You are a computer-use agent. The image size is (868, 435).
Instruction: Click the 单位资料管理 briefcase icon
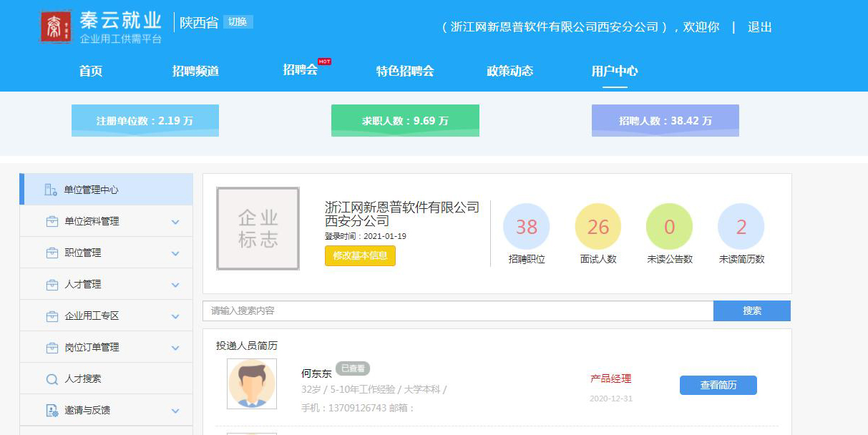pyautogui.click(x=52, y=221)
